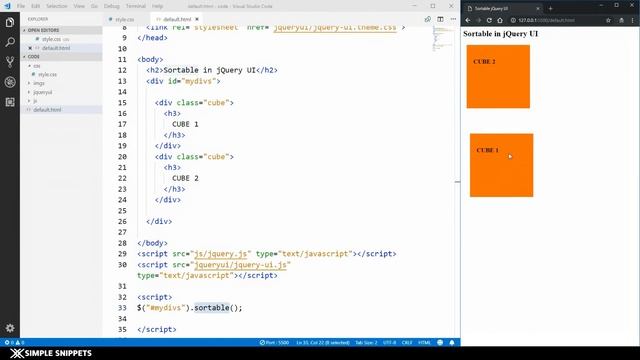
Task: Change the HTML language mode
Action: coord(424,342)
